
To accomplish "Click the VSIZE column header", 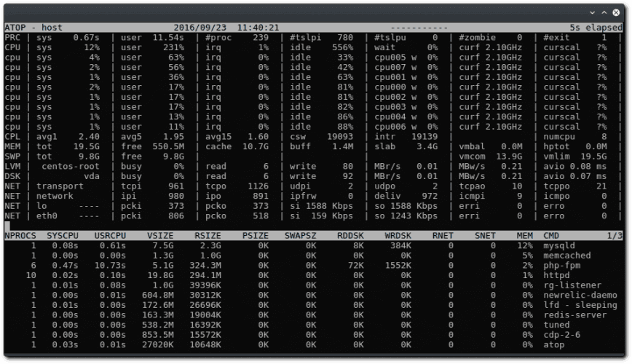I will pyautogui.click(x=160, y=235).
